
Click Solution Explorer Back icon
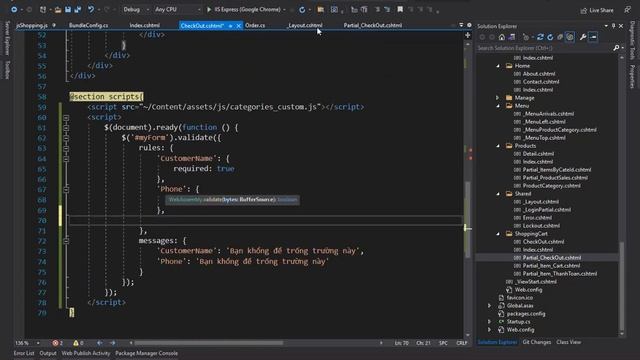(x=482, y=37)
